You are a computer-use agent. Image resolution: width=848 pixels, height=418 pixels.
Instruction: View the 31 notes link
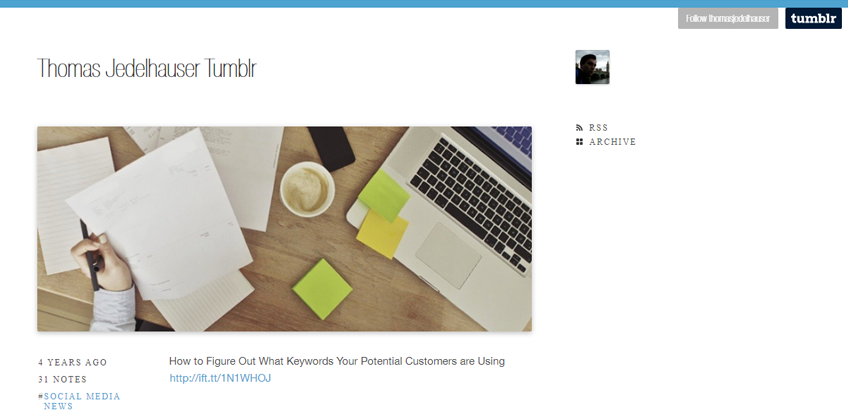pyautogui.click(x=62, y=380)
